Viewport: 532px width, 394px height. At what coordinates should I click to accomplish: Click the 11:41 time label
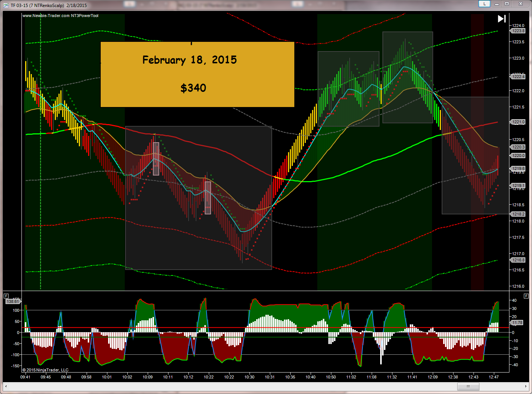point(412,377)
